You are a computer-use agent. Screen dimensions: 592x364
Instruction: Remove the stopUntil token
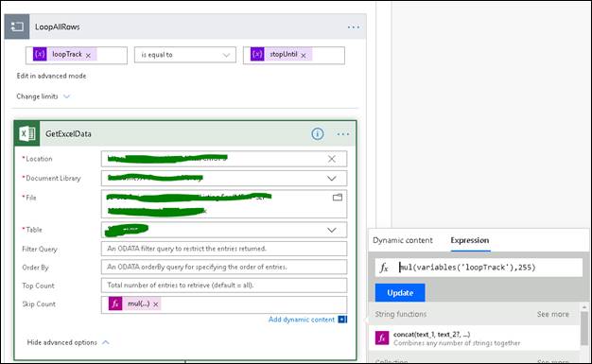(x=304, y=55)
